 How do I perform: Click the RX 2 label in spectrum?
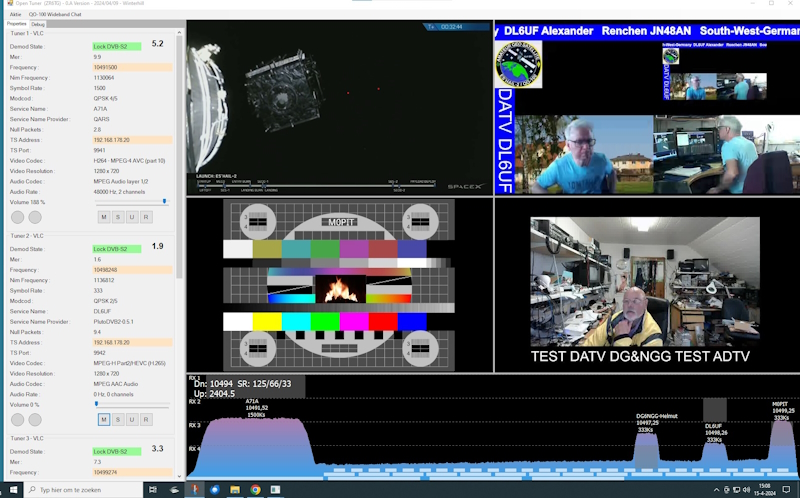click(194, 402)
